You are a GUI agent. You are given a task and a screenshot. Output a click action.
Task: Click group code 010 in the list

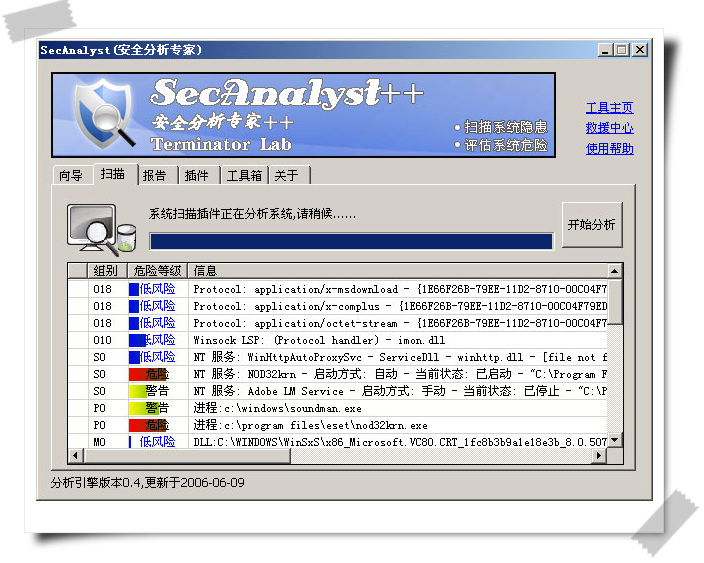(x=102, y=340)
